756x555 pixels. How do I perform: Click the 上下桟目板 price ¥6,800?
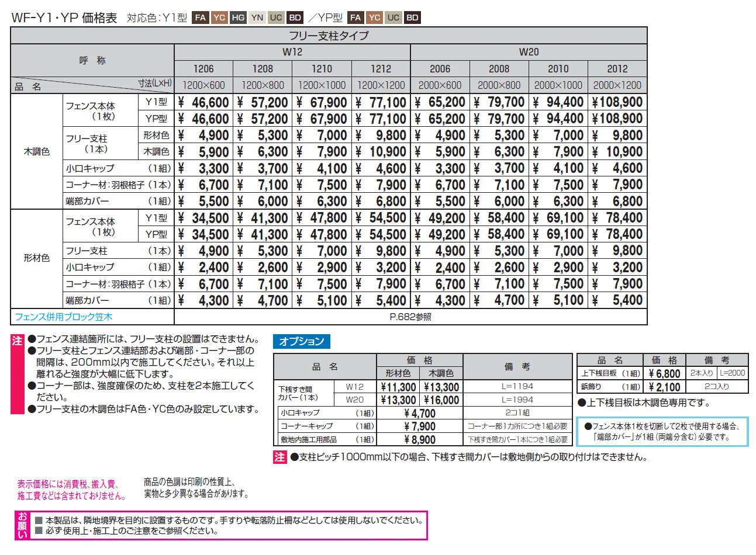click(x=664, y=373)
